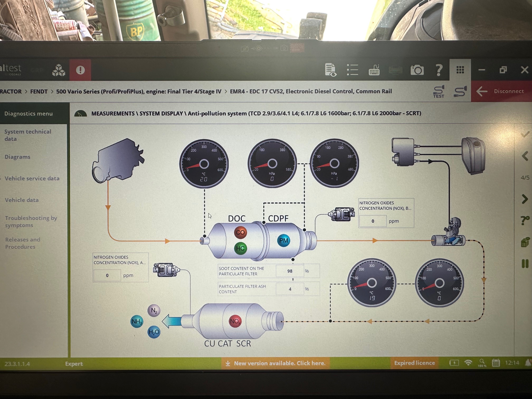This screenshot has width=532, height=399.
Task: Click the clipboard record icon
Action: 525,242
